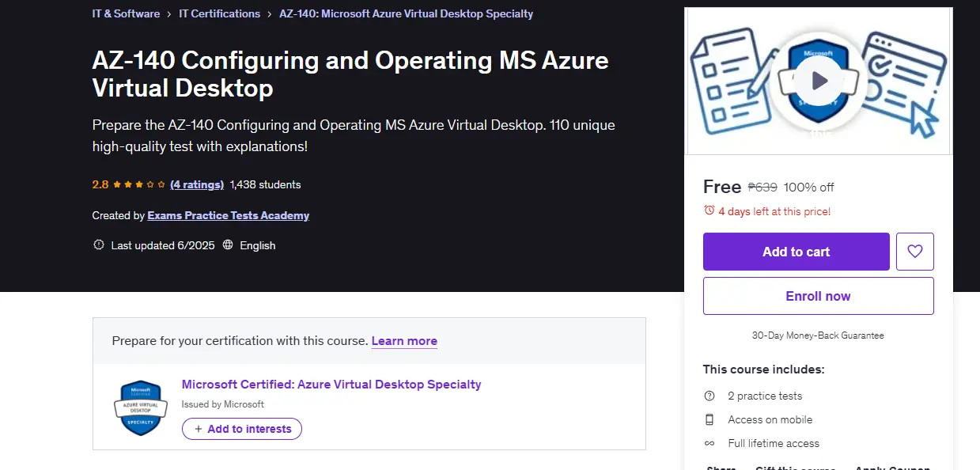This screenshot has height=470, width=980.
Task: Click the plus icon in Add to interests
Action: [199, 429]
